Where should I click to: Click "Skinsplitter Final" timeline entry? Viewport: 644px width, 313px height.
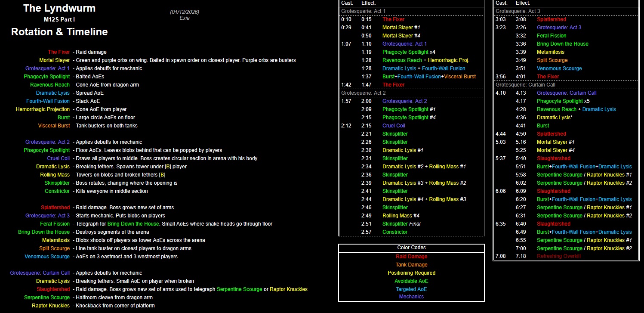(401, 224)
